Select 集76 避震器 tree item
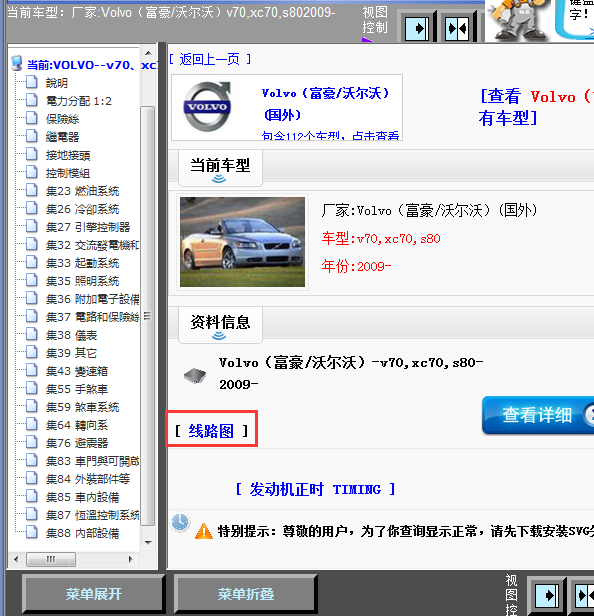Screen dimensions: 594x616 click(77, 443)
